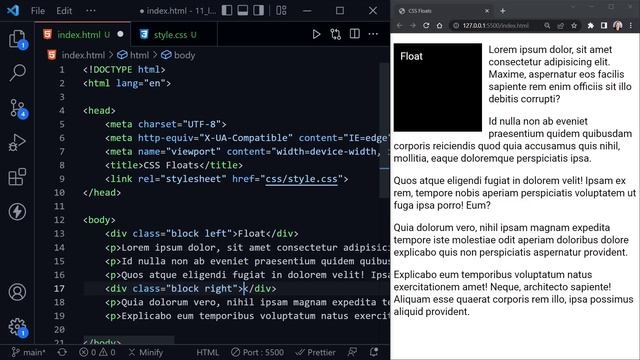
Task: Open the Search view in the activity bar
Action: coord(17,73)
